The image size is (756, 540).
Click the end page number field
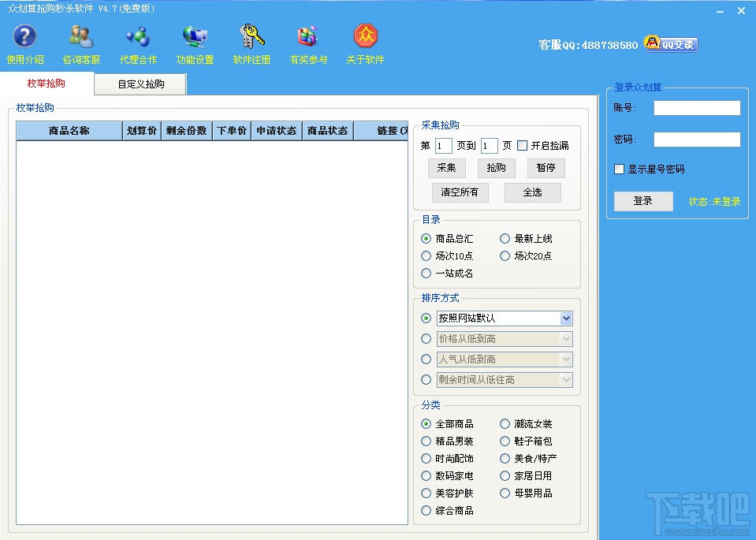click(x=489, y=146)
